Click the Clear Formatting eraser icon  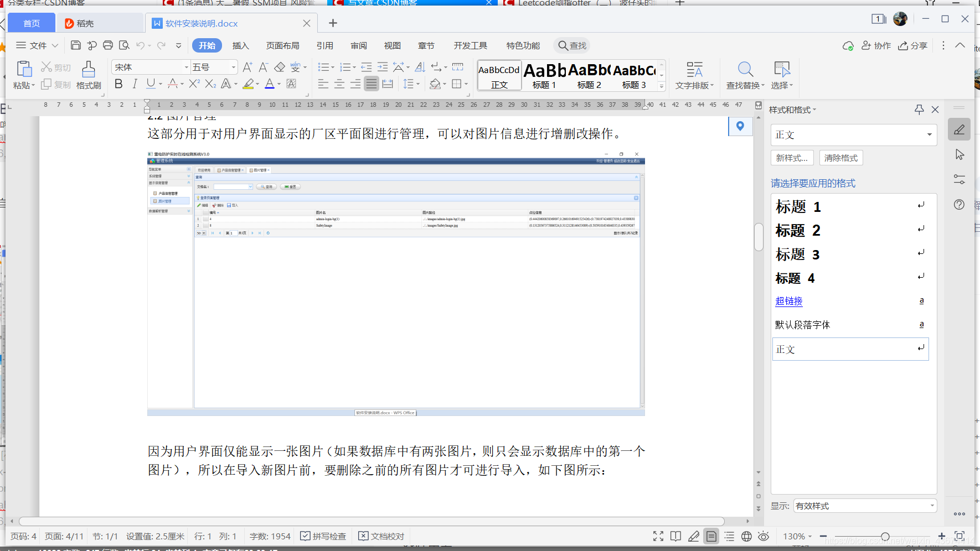280,67
